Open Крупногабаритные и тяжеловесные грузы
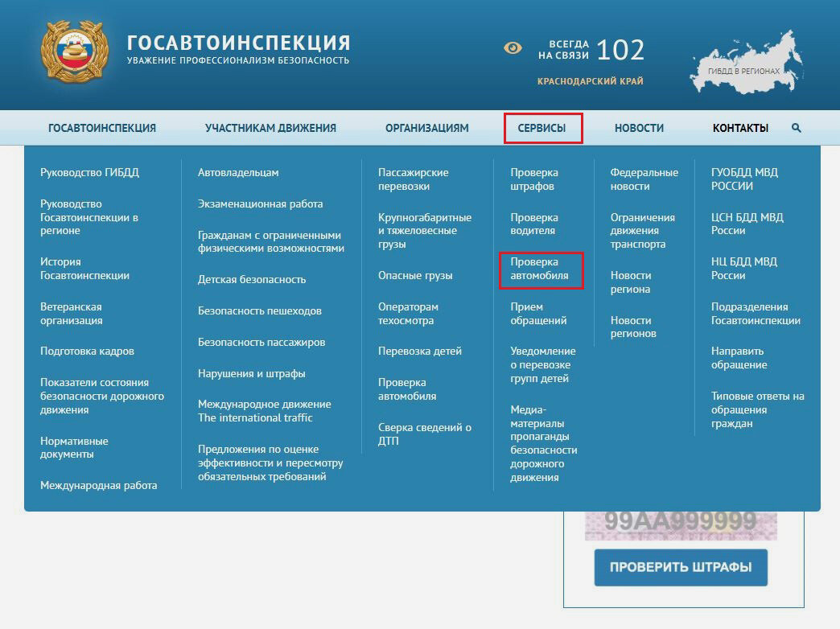The image size is (840, 629). click(x=425, y=230)
